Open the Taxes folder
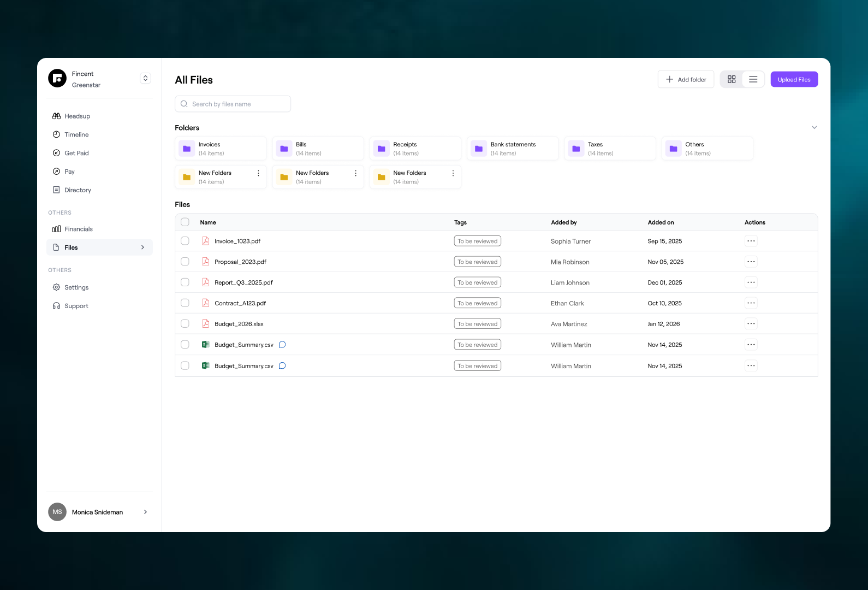The height and width of the screenshot is (590, 868). coord(610,149)
